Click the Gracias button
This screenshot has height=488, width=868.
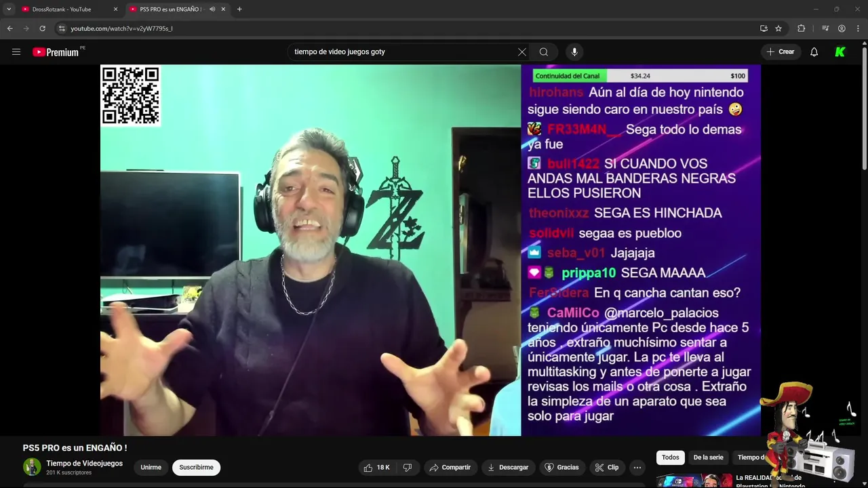point(562,467)
